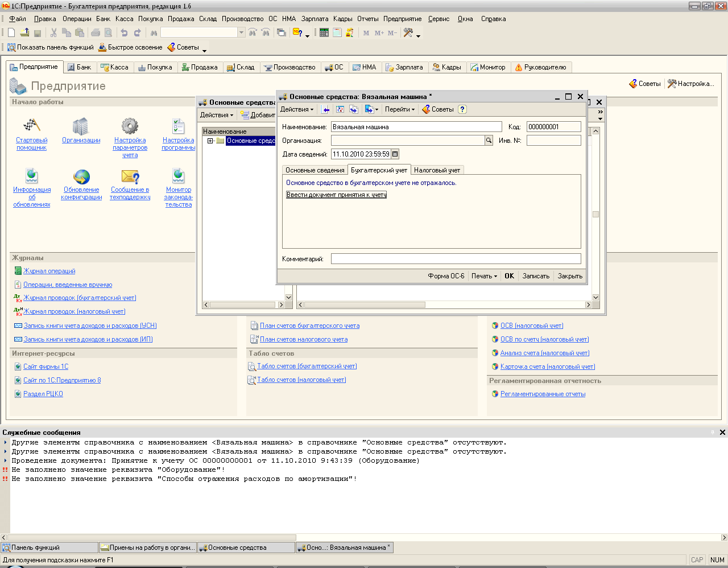Screen dimensions: 728x568
Task: Click calendar picker next to Дата сведений
Action: pos(395,154)
